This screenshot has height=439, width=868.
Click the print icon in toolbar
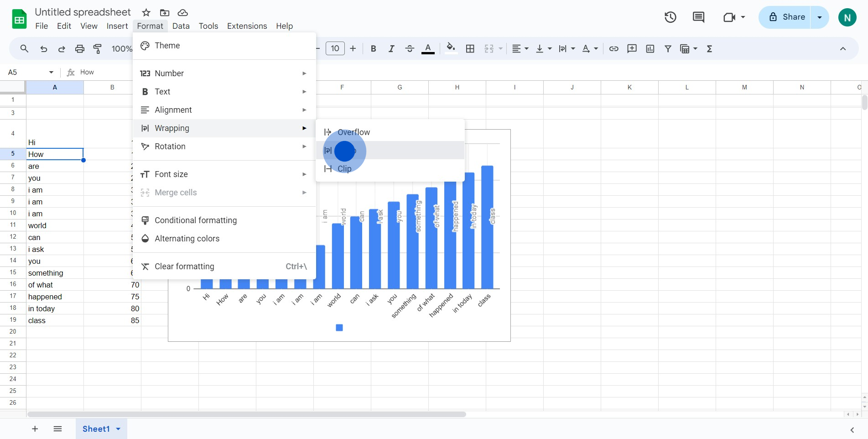[80, 49]
